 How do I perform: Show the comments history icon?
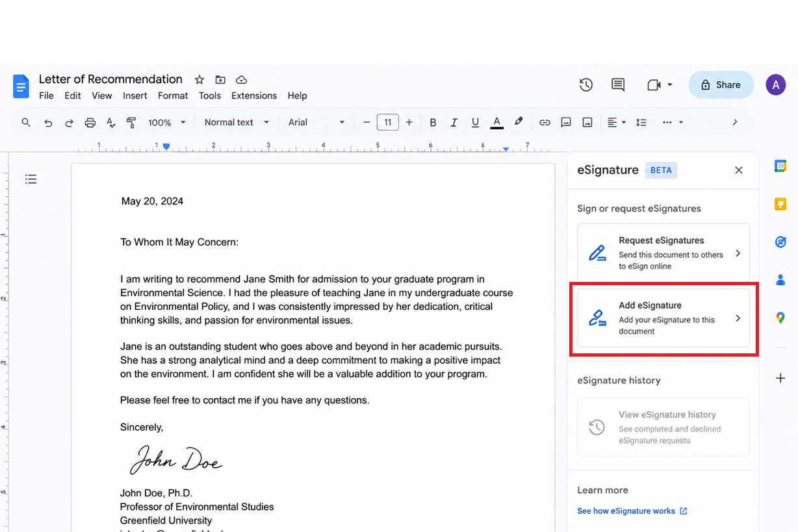[618, 85]
